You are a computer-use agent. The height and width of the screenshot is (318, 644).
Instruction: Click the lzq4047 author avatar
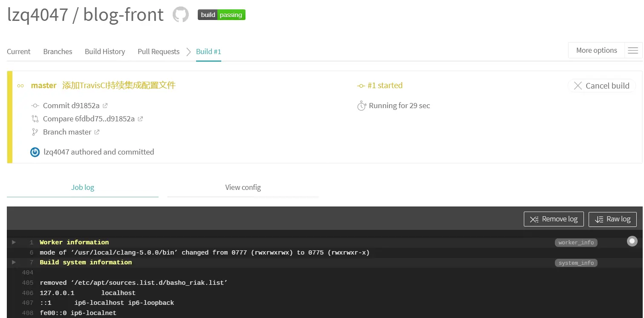point(35,152)
